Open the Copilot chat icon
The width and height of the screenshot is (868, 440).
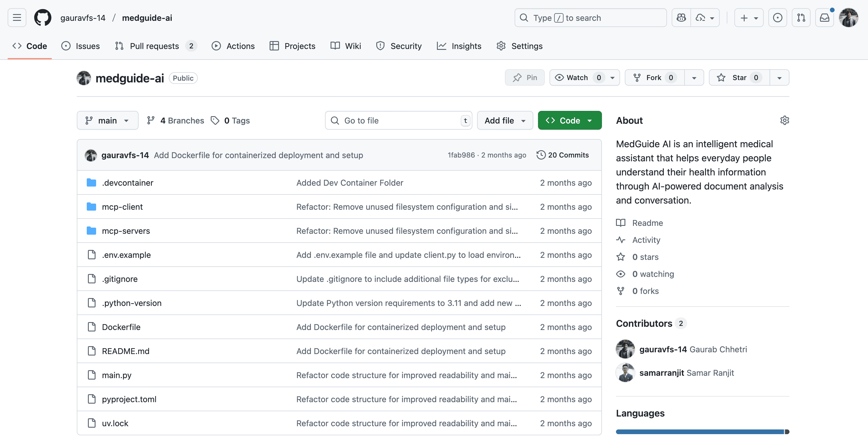point(681,18)
